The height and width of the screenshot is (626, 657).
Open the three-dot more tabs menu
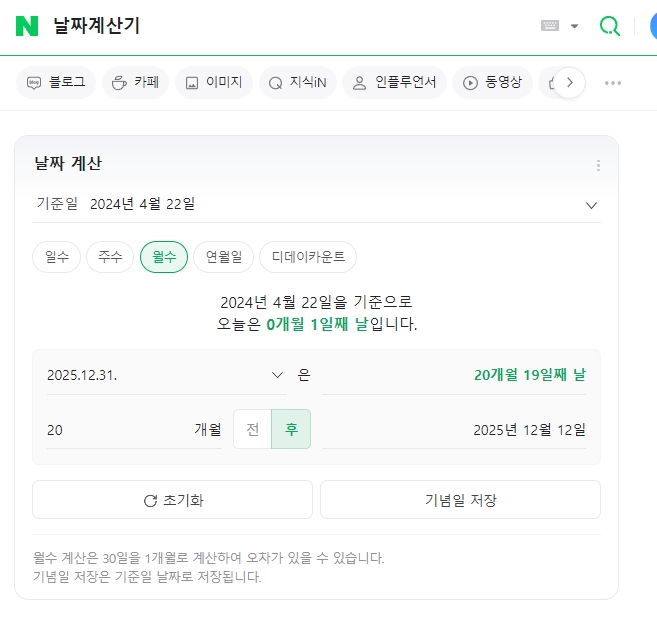pyautogui.click(x=613, y=83)
